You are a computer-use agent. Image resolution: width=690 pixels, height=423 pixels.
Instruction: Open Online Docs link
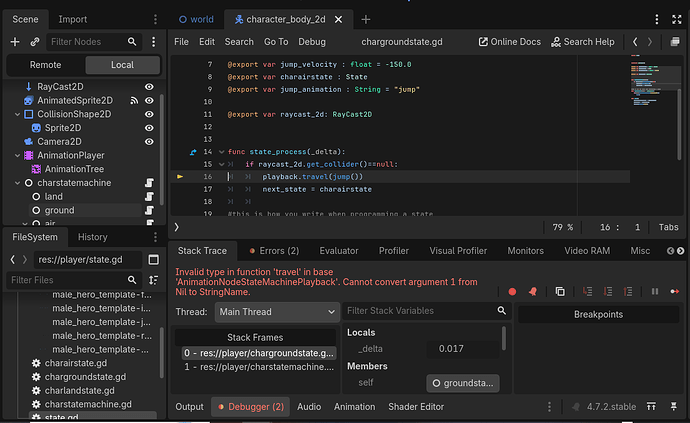[x=510, y=42]
